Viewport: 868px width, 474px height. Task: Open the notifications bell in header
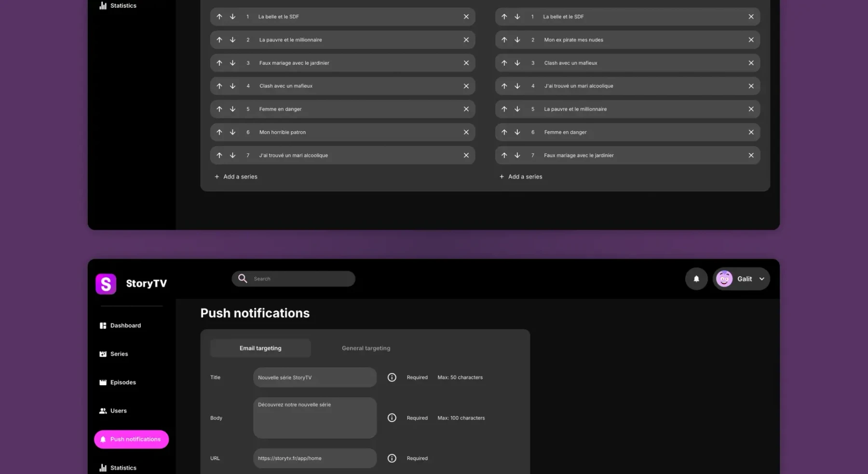tap(696, 279)
